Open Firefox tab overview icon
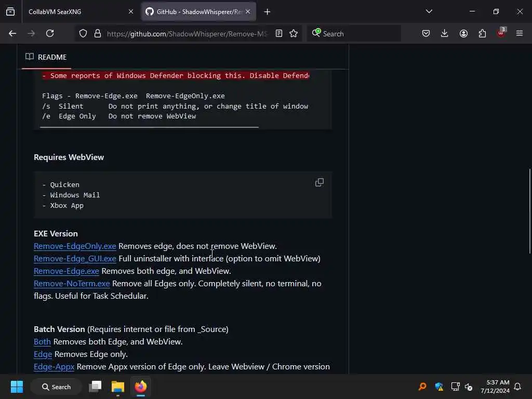Viewport: 532px width, 399px height. click(10, 11)
